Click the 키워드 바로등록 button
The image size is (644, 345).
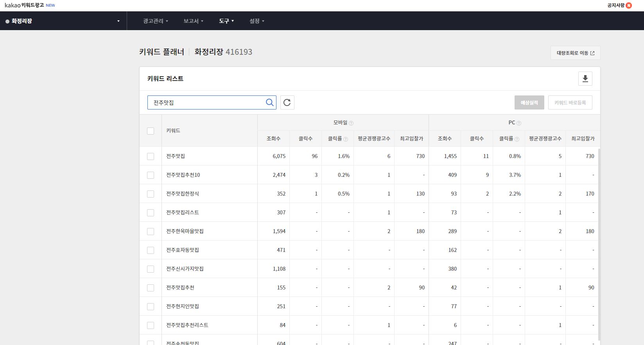point(570,102)
